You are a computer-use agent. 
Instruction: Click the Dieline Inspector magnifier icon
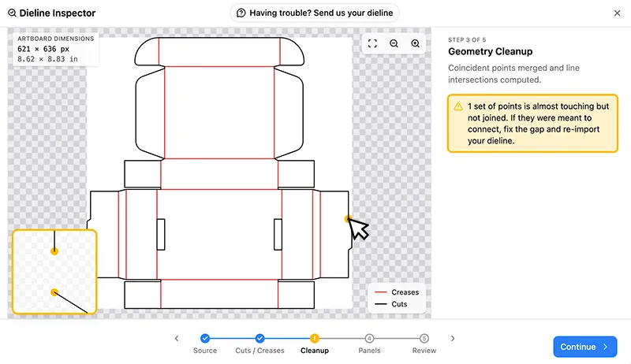12,13
